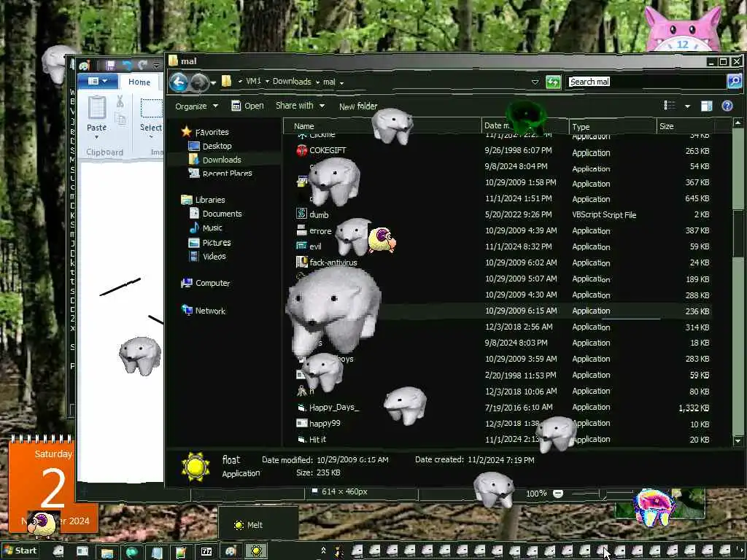Open Videos library
Image resolution: width=747 pixels, height=560 pixels.
pos(207,256)
